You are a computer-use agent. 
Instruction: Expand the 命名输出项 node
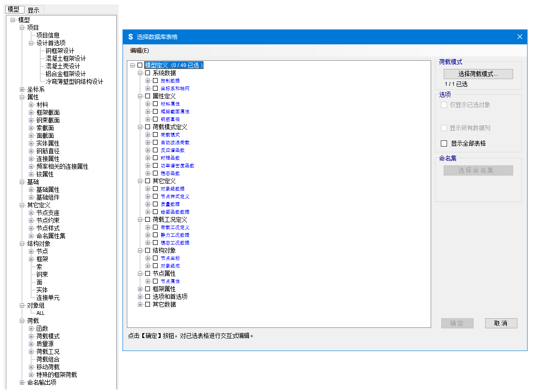(x=22, y=382)
